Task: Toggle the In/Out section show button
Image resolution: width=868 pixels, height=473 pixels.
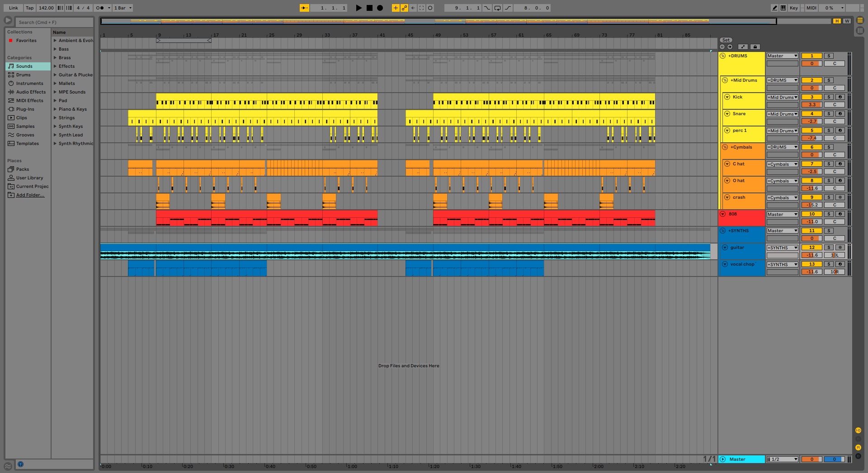Action: tap(858, 431)
